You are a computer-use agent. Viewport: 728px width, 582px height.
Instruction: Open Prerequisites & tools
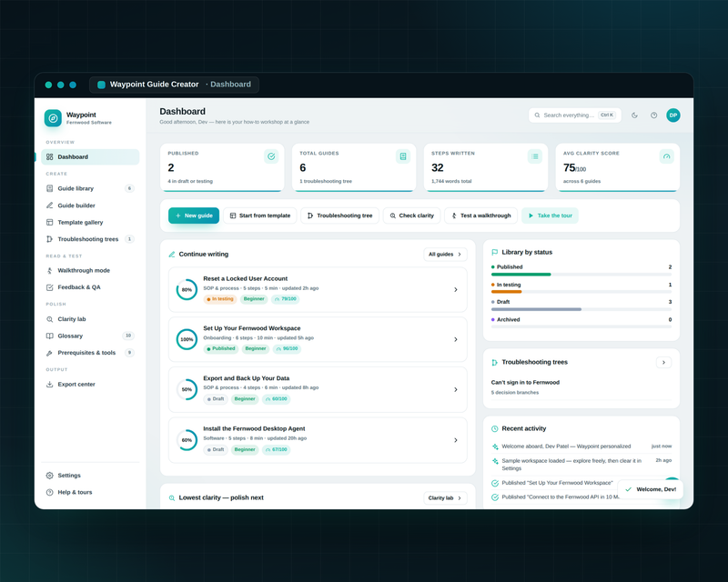90,353
